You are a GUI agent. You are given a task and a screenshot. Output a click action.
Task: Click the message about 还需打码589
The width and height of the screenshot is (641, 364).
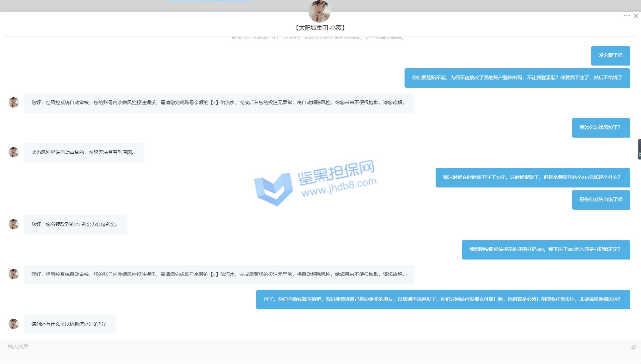546,250
